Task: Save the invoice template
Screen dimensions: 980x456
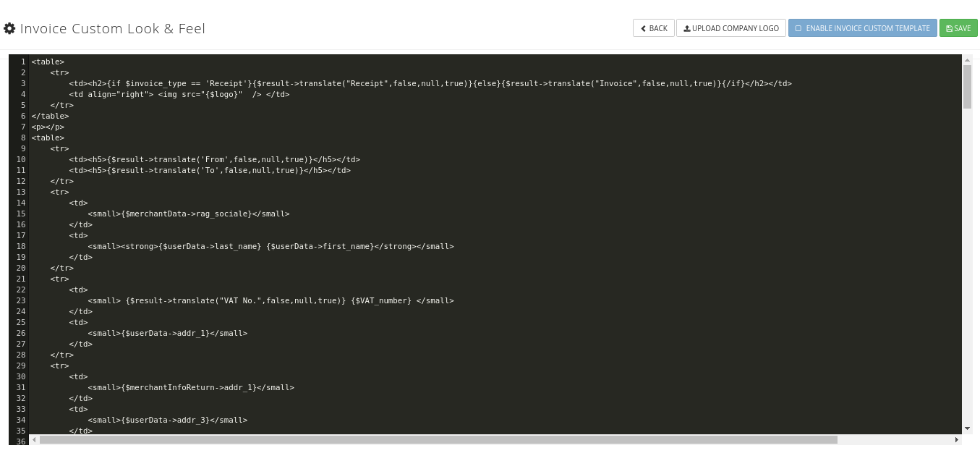Action: pyautogui.click(x=958, y=28)
